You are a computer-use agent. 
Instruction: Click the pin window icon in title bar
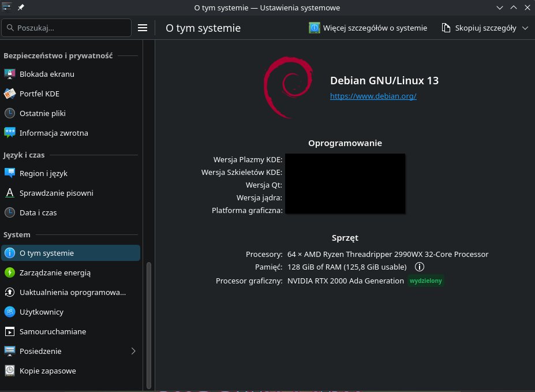(x=21, y=7)
